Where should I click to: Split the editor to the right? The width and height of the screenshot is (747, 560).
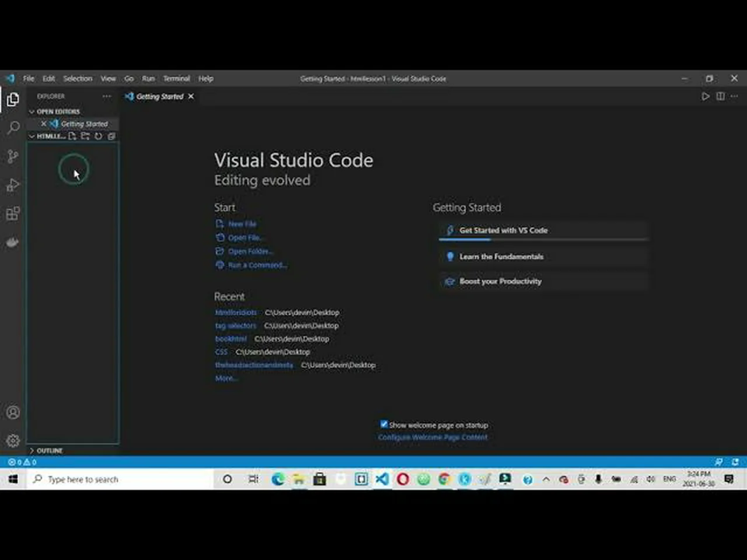721,96
